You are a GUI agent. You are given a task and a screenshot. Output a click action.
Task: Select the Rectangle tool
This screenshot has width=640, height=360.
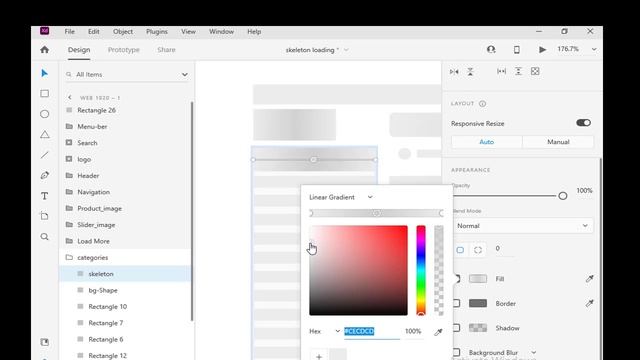coord(44,93)
